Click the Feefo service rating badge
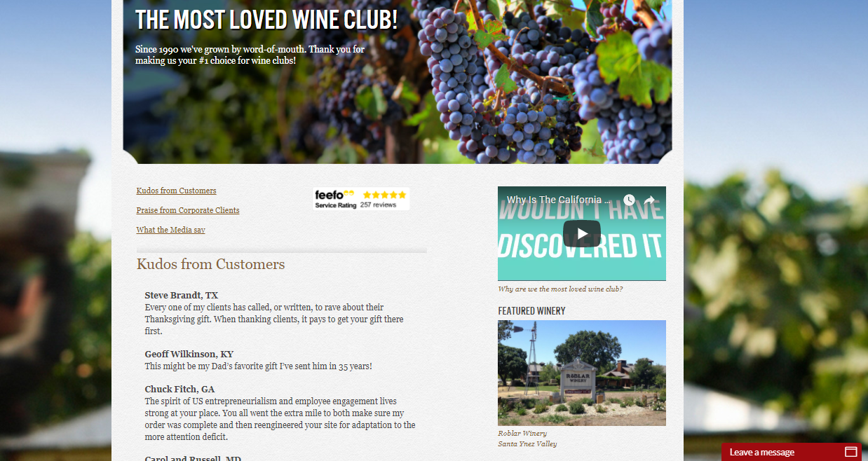 pyautogui.click(x=361, y=199)
